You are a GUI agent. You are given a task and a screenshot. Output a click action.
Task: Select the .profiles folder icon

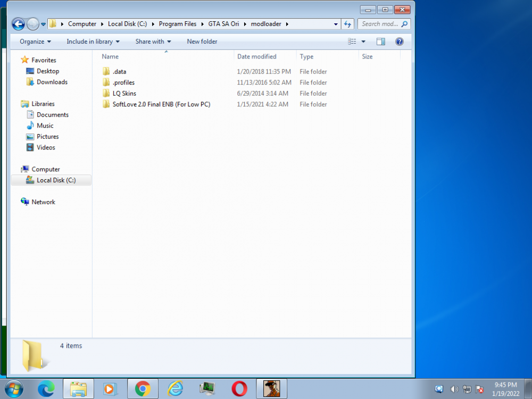[106, 82]
